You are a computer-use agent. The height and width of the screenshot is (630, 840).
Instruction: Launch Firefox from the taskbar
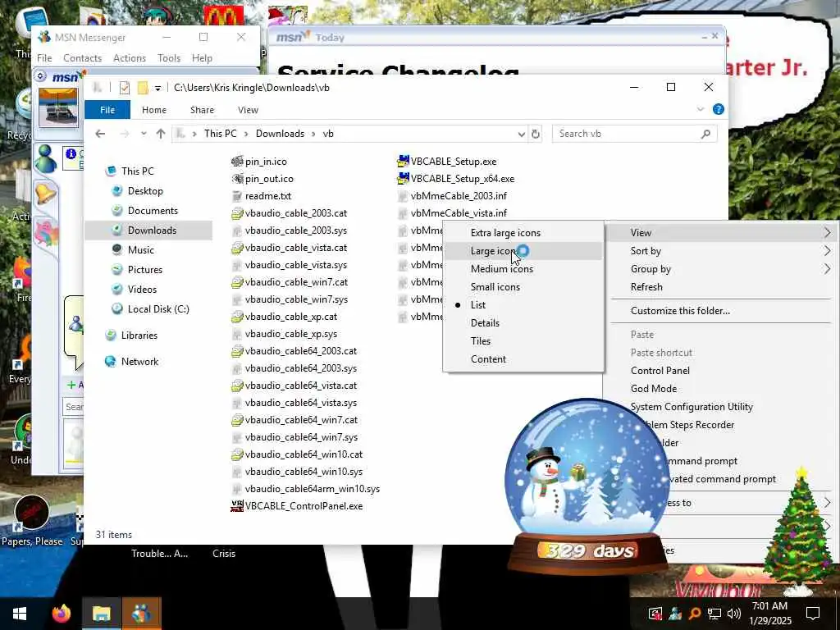coord(61,614)
